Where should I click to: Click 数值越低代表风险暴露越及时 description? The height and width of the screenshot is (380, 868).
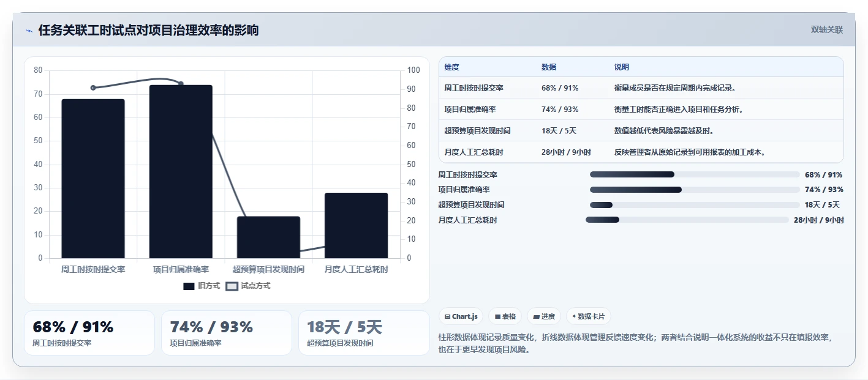coord(664,131)
